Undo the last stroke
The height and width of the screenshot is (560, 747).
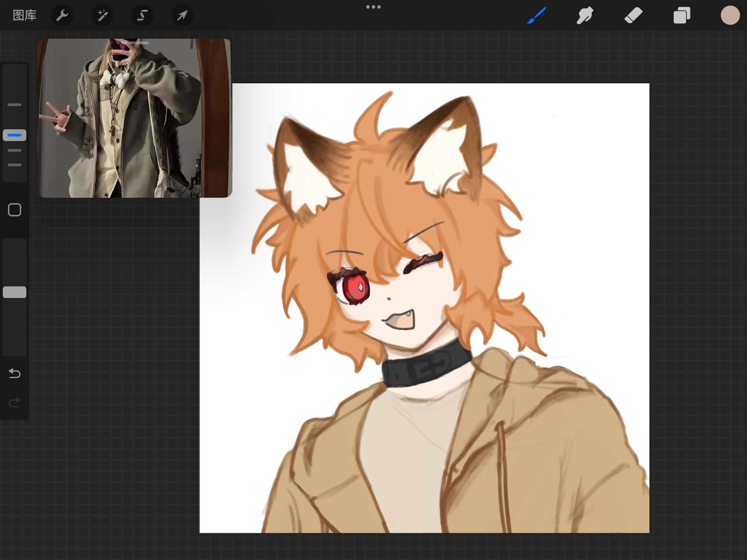[x=15, y=373]
